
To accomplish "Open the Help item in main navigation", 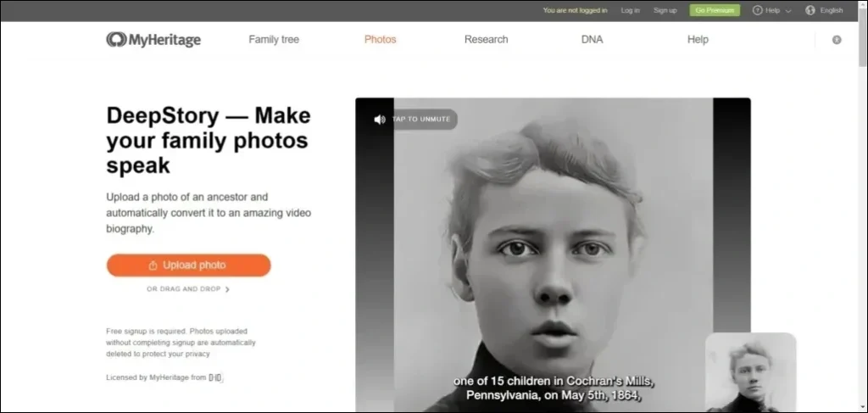I will point(698,39).
